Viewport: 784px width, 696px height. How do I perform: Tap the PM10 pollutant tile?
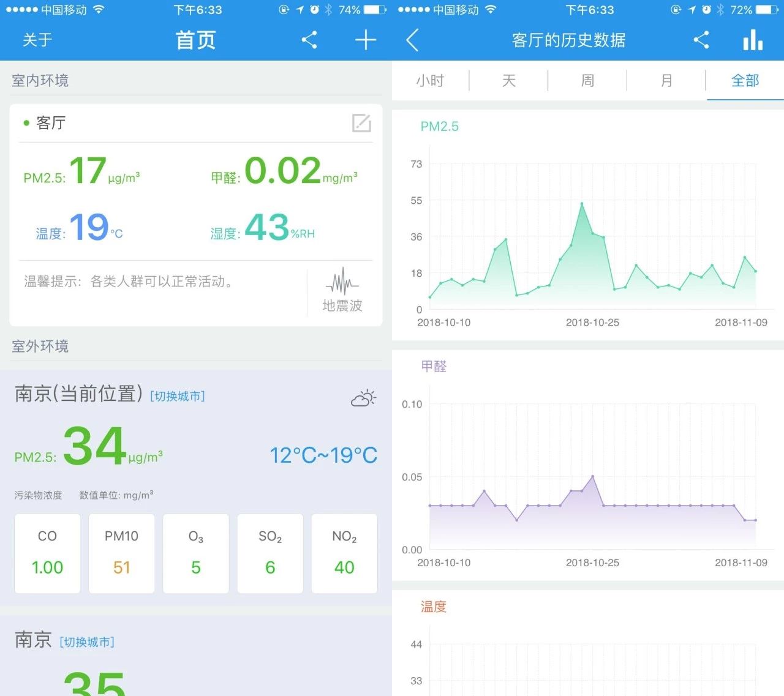pos(121,553)
